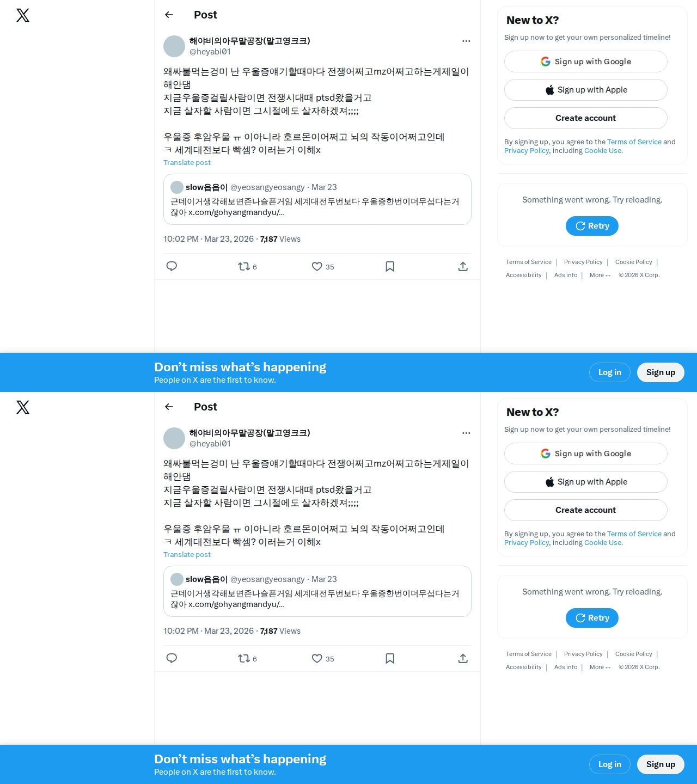The width and height of the screenshot is (697, 784).
Task: Click the X logo in the upper sidebar
Action: click(x=23, y=15)
